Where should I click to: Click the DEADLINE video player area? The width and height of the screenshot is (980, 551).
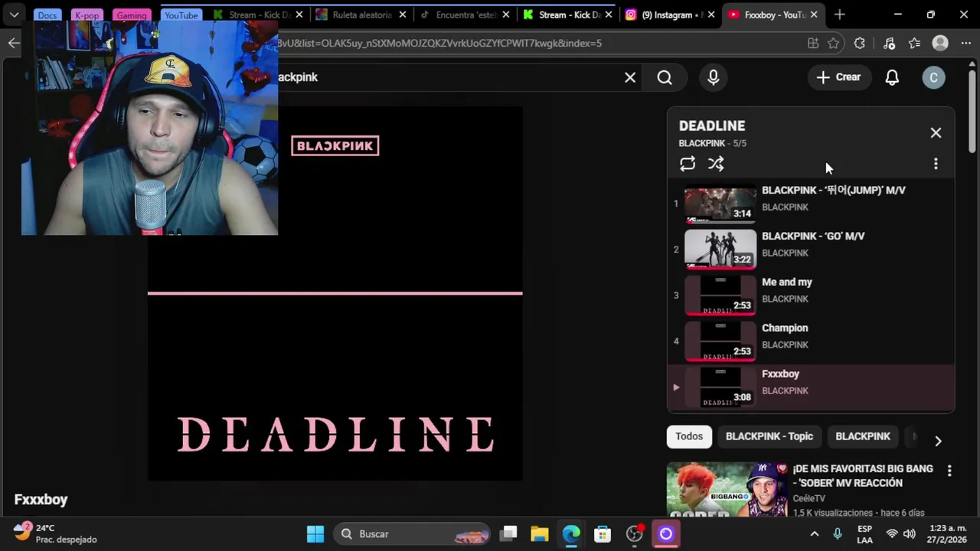point(335,293)
